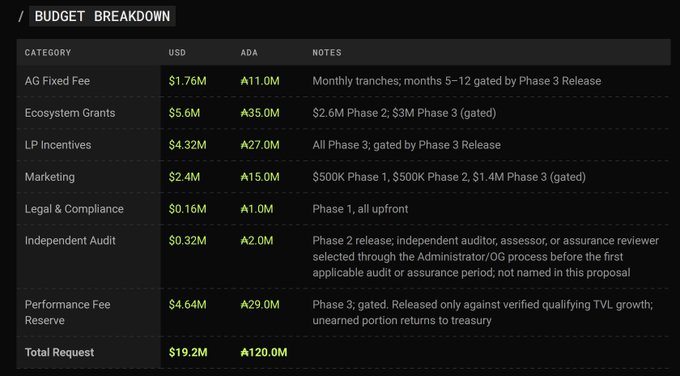680x376 pixels.
Task: Click the ₳120.0M Total Request value
Action: tap(264, 353)
